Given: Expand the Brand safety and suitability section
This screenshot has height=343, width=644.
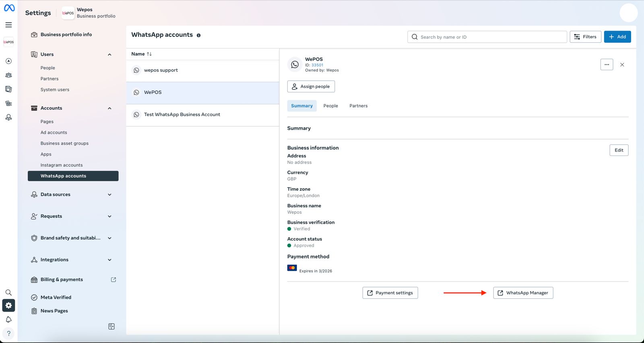Looking at the screenshot, I should [x=73, y=238].
